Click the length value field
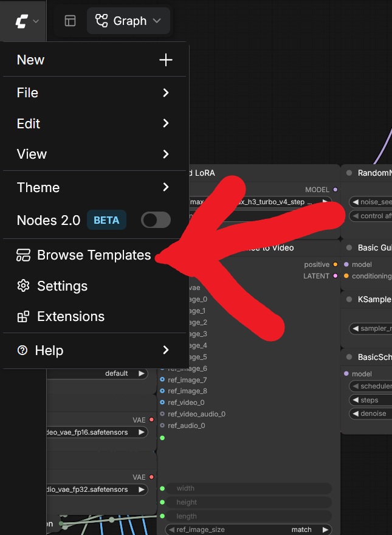Screen dimensions: 392x535 pyautogui.click(x=249, y=516)
